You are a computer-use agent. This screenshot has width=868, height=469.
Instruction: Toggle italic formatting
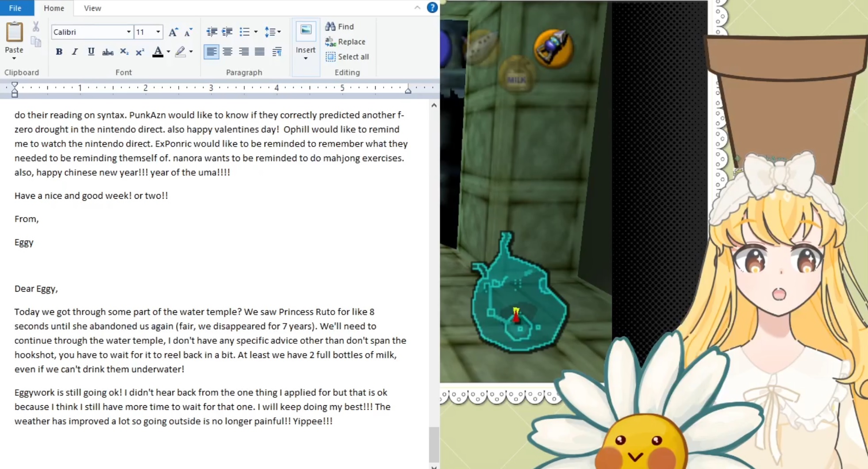coord(75,52)
